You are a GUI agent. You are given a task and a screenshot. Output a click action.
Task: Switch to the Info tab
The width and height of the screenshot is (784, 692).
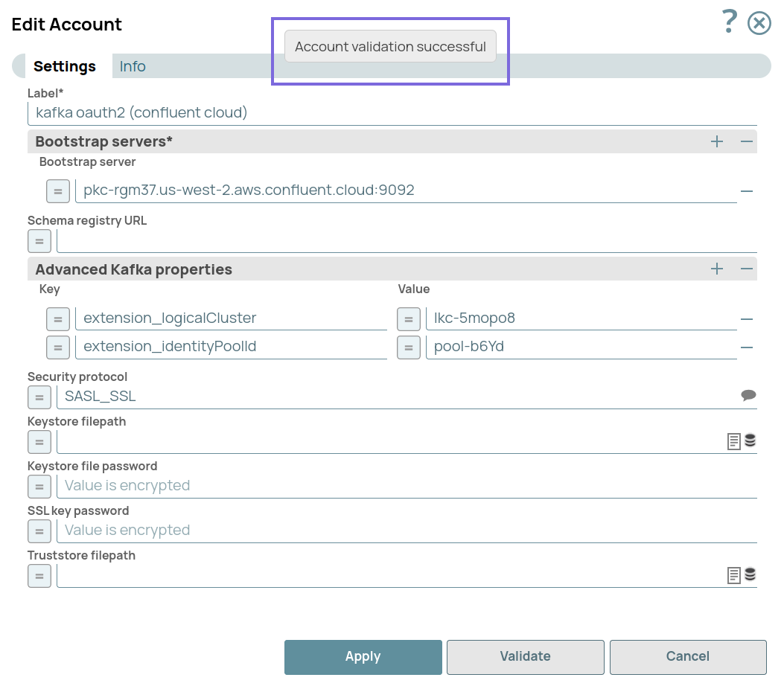(133, 66)
